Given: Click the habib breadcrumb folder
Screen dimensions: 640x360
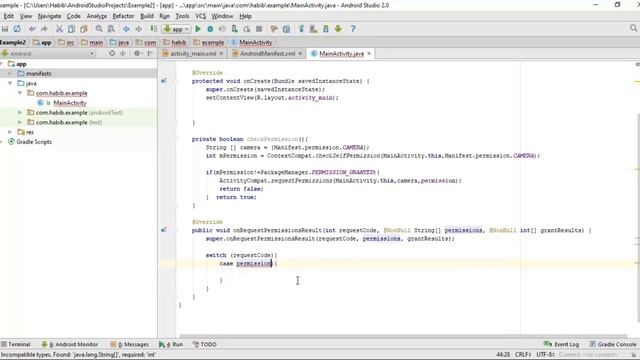Looking at the screenshot, I should [x=175, y=42].
